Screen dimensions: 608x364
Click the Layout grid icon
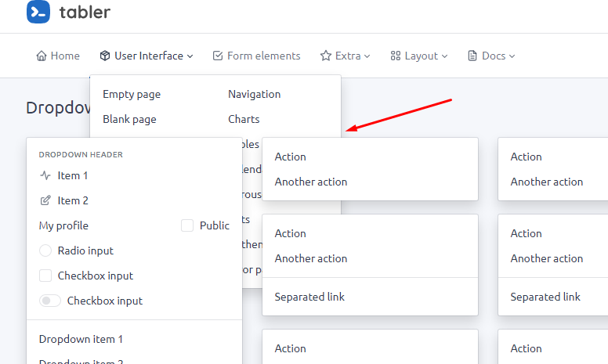396,56
